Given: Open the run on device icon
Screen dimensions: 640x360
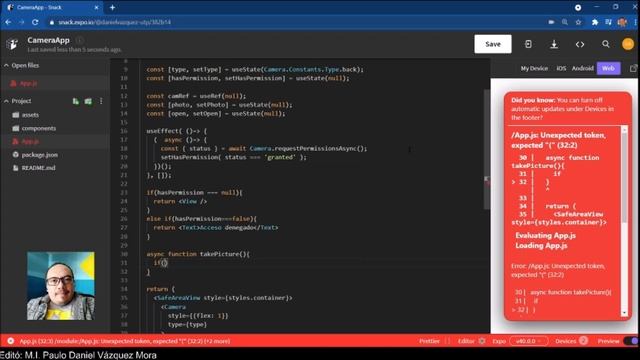Looking at the screenshot, I should coord(528,44).
